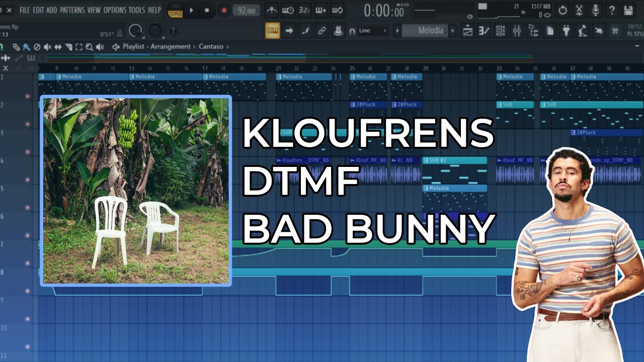644x362 pixels.
Task: Open the Melodia pattern selector
Action: (x=425, y=31)
